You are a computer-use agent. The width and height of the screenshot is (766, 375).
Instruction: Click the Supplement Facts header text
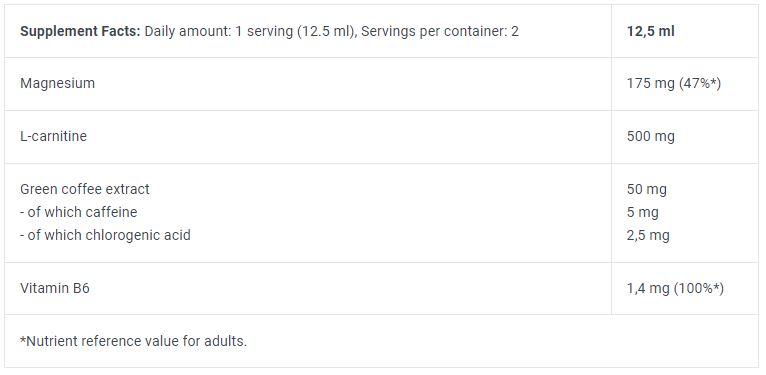point(80,31)
